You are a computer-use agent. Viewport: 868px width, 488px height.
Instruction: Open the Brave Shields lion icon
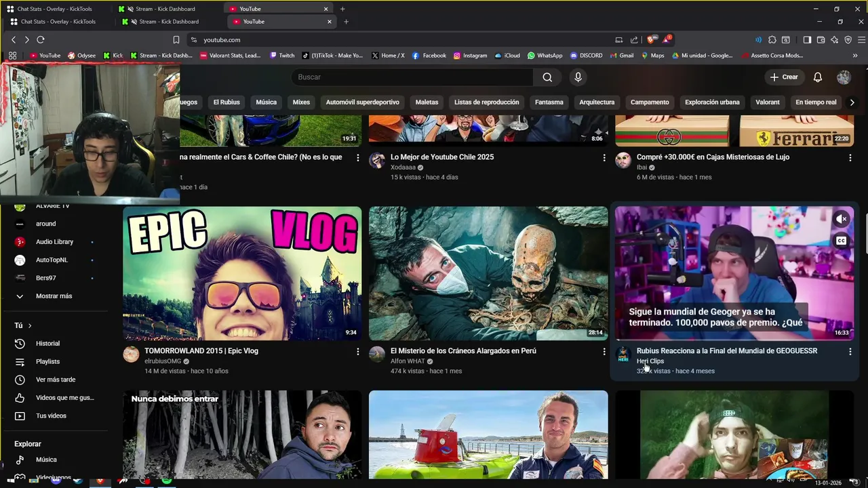(652, 40)
